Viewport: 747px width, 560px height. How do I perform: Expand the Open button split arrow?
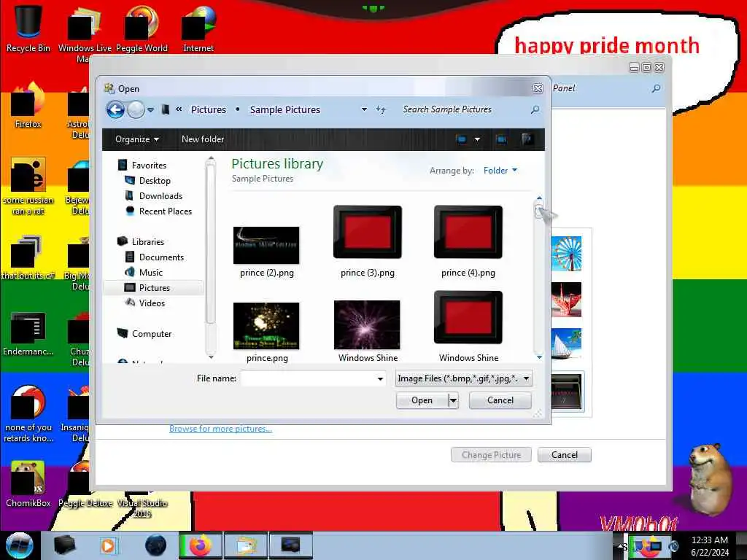[x=454, y=400]
